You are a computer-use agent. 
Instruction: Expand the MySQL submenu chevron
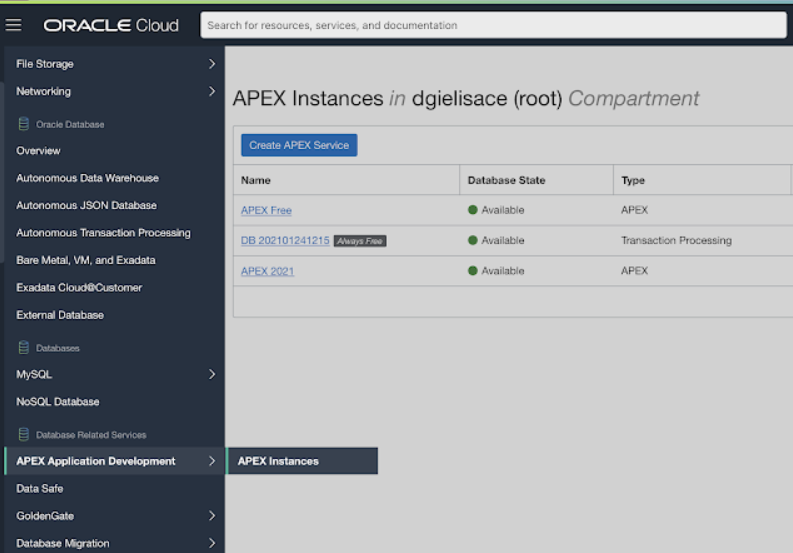[211, 375]
